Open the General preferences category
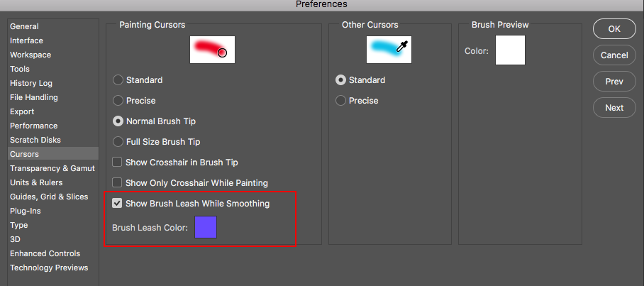 [25, 26]
